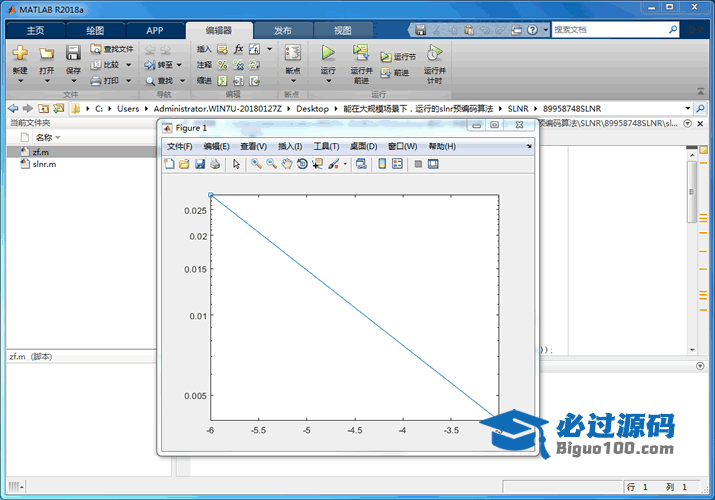
Task: Open Figure 1 Insert (插入) menu
Action: [290, 146]
